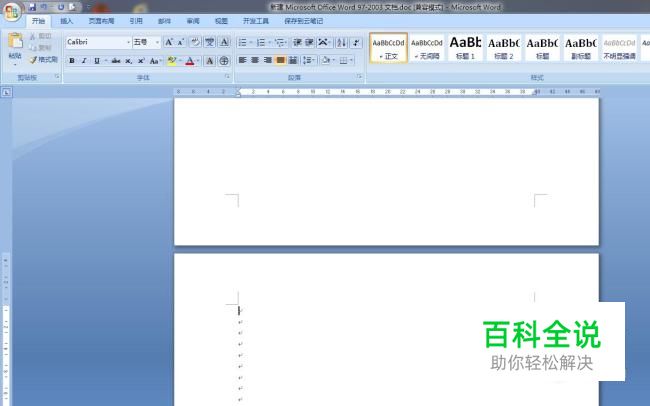Redo action in quick access toolbar
The height and width of the screenshot is (406, 650).
pos(61,7)
